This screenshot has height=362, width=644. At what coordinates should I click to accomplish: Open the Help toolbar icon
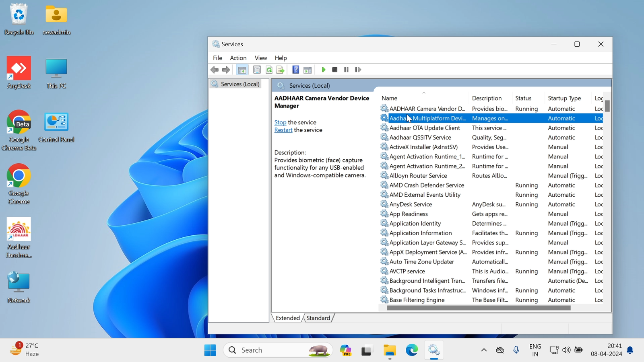click(295, 70)
